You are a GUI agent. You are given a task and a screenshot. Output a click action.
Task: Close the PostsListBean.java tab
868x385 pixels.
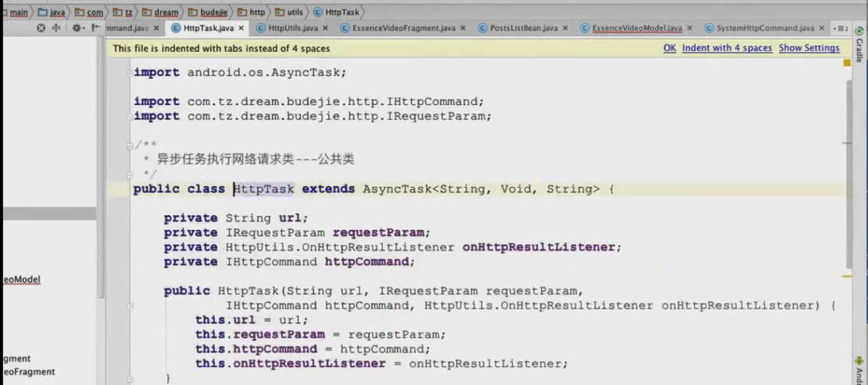[565, 28]
